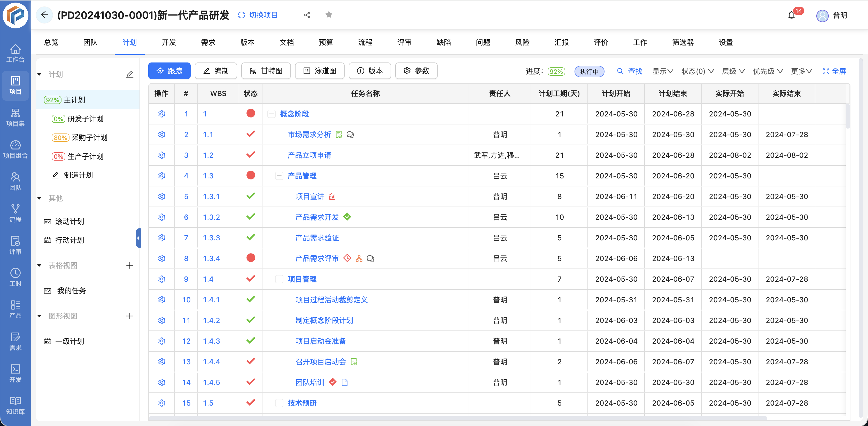Open the 更多 dropdown
The width and height of the screenshot is (868, 426).
(801, 72)
